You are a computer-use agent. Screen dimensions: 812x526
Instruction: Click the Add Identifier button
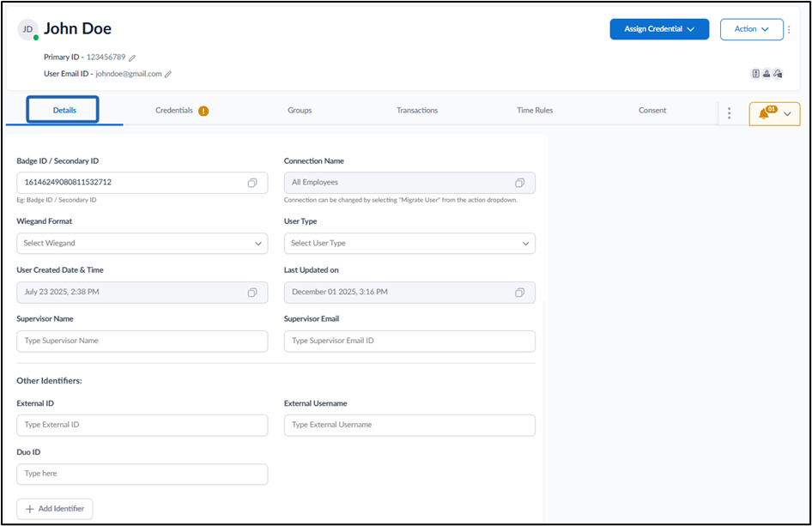[55, 509]
